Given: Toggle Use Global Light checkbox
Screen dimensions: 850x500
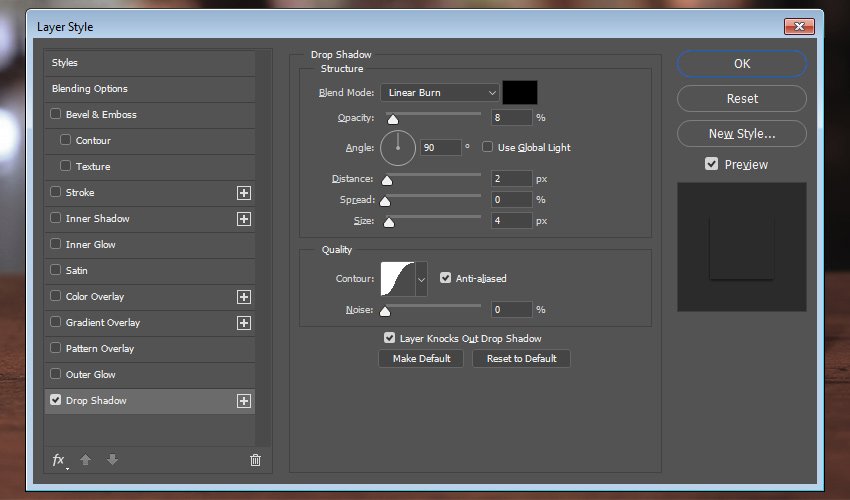Looking at the screenshot, I should point(487,147).
